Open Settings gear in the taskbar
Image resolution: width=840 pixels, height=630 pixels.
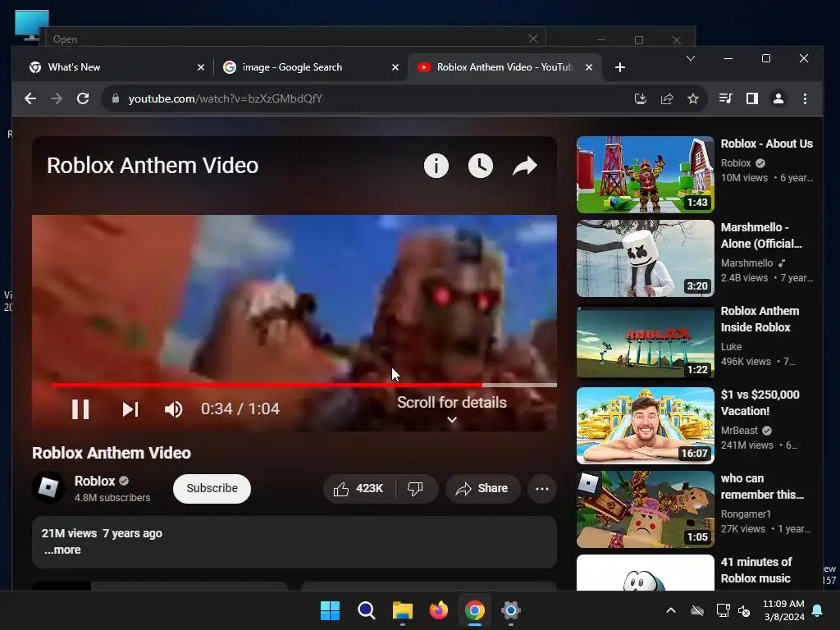coord(510,610)
